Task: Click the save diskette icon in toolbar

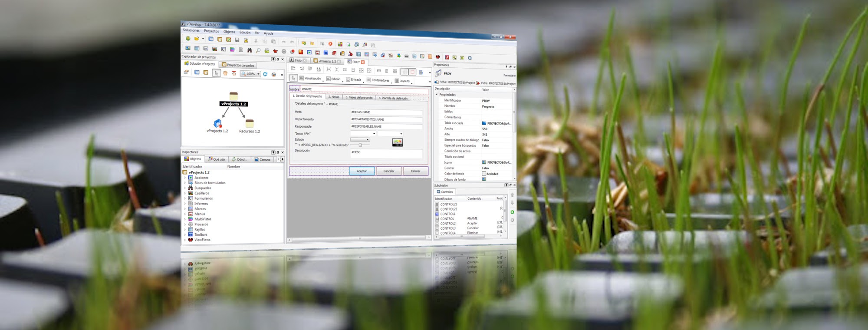Action: 237,40
